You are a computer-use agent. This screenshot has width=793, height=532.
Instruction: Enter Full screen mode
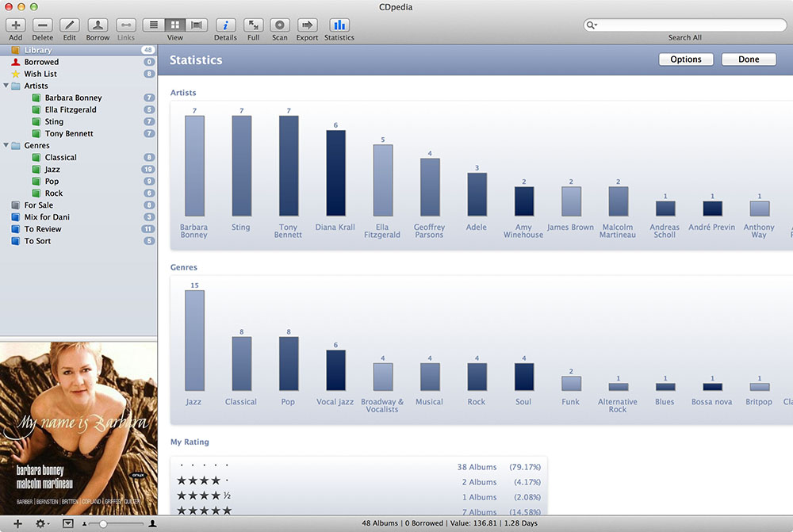point(253,25)
